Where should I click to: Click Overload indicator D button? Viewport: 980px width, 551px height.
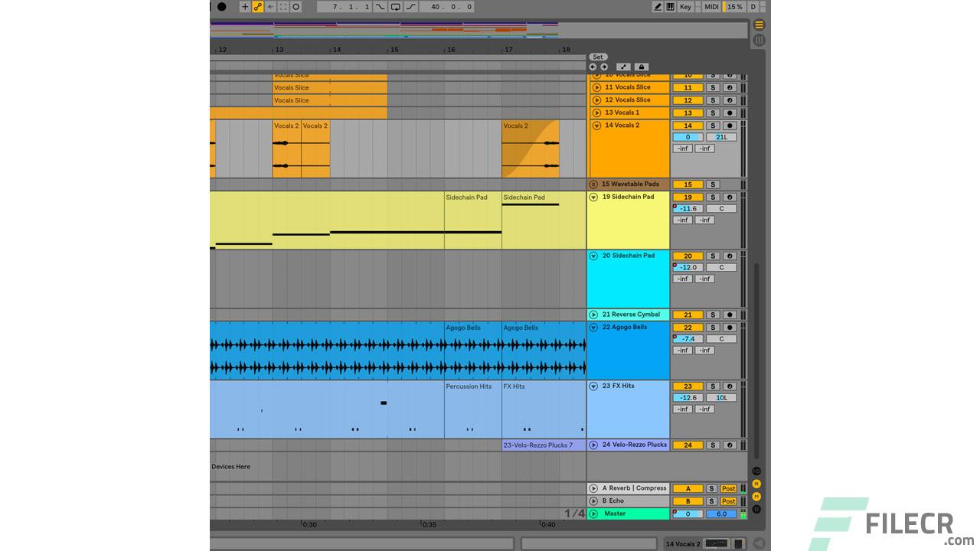click(x=753, y=7)
